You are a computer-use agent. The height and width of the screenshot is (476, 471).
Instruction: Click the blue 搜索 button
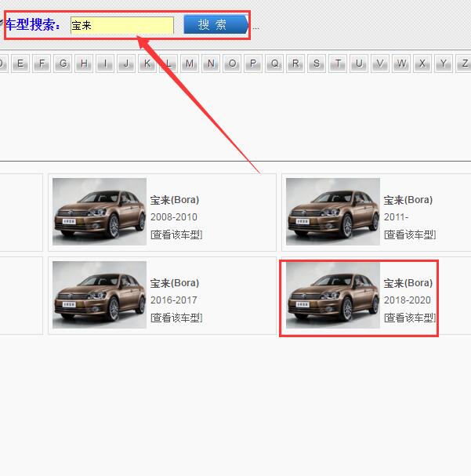(216, 24)
